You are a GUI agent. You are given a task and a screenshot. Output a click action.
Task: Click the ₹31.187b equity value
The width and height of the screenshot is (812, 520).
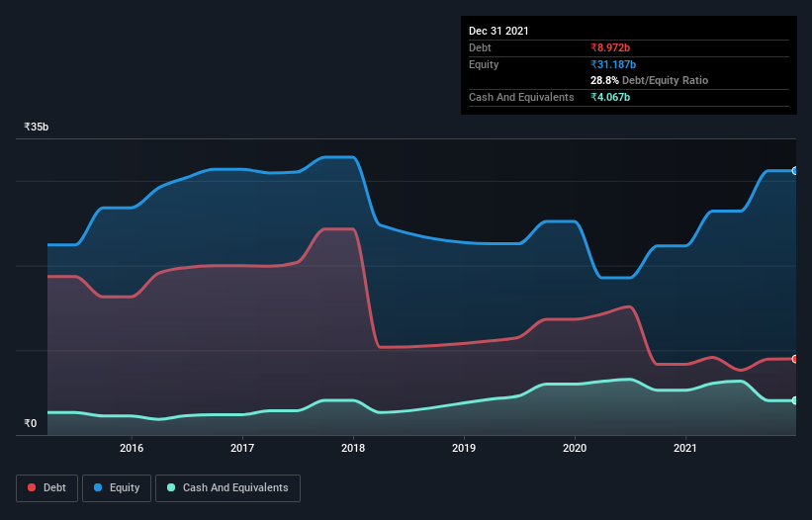(613, 64)
